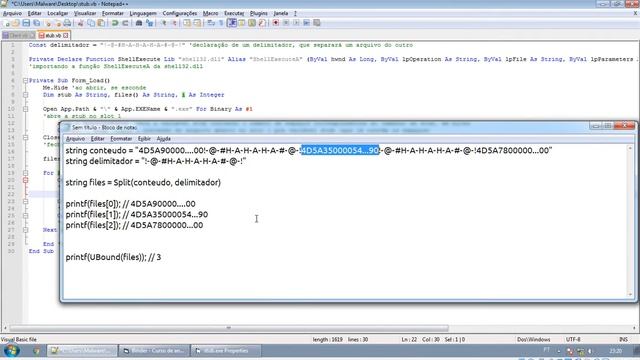Click the UTF-8 encoding status field
The height and width of the screenshot is (360, 640).
click(573, 339)
